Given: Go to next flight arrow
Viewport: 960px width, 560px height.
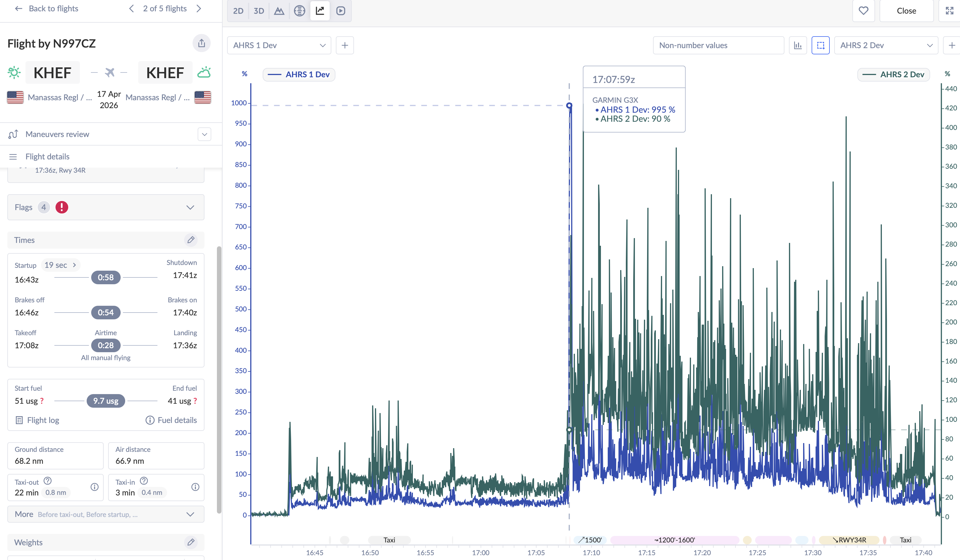Looking at the screenshot, I should coord(199,8).
